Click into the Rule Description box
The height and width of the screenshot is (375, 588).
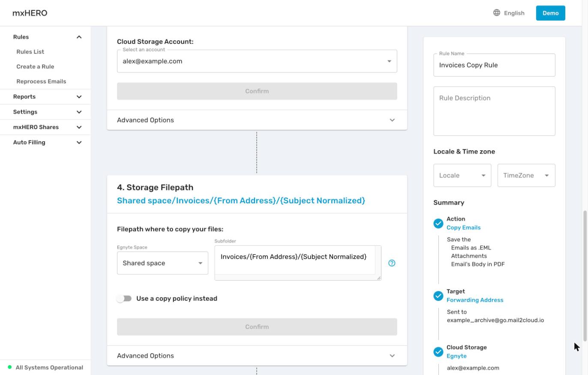click(494, 111)
